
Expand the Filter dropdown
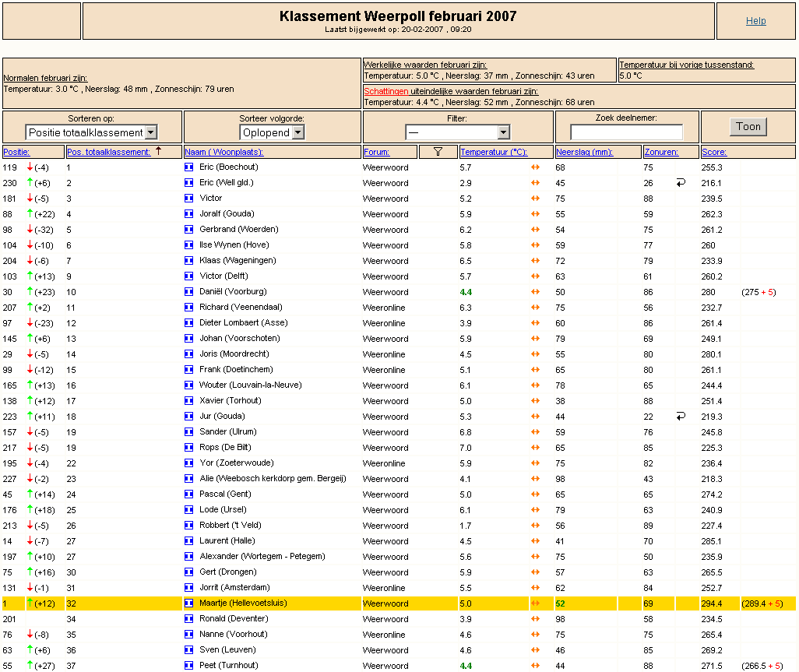pos(457,132)
